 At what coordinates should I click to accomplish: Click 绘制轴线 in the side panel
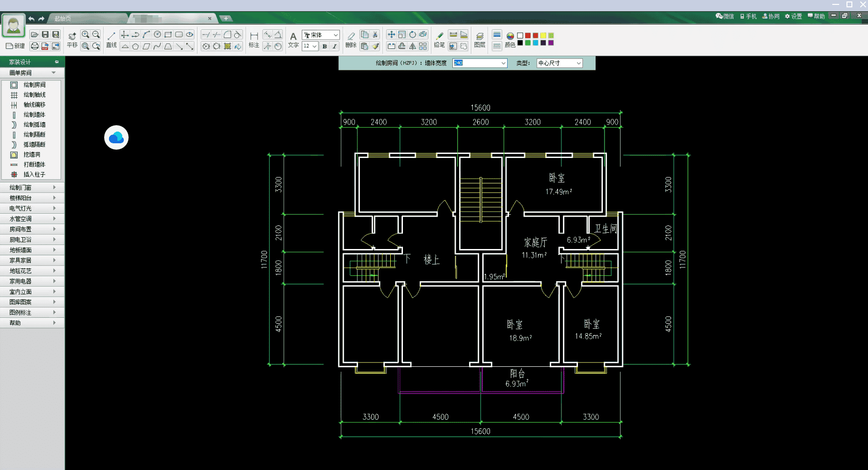tap(34, 95)
